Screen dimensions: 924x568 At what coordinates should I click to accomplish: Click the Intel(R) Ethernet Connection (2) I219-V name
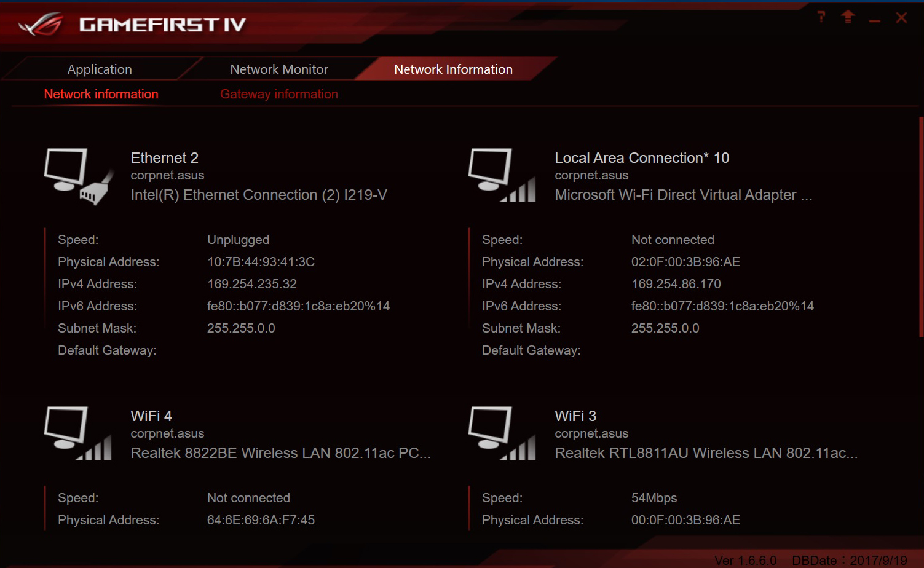259,195
